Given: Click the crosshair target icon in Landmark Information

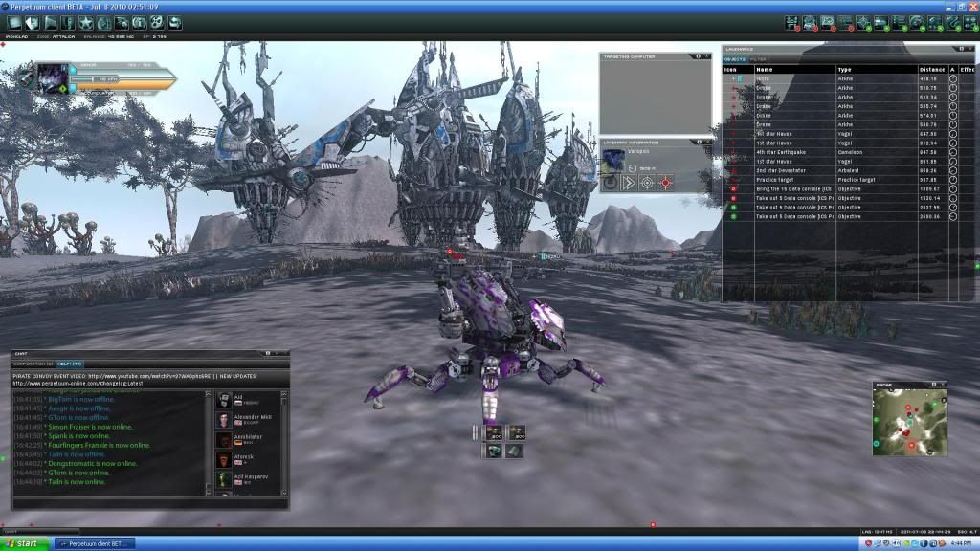Looking at the screenshot, I should 647,183.
